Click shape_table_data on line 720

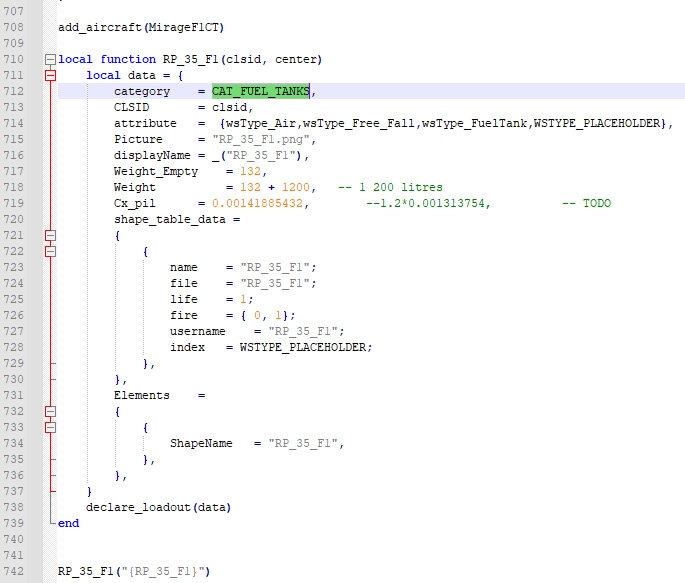[x=170, y=220]
